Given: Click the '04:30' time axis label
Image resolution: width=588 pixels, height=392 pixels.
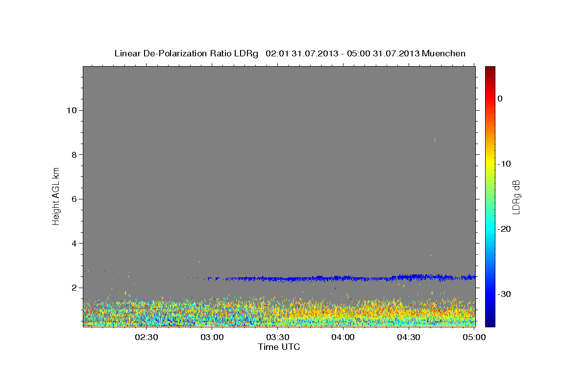Looking at the screenshot, I should (409, 337).
